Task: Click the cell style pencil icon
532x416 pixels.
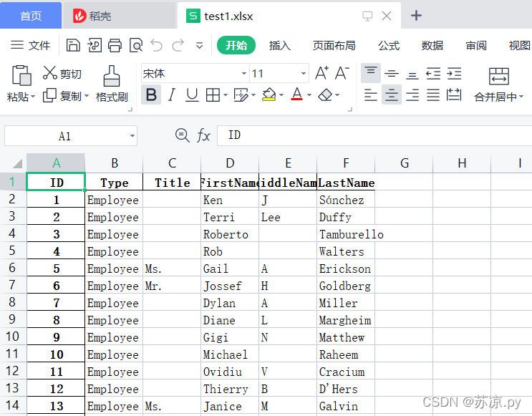Action: click(241, 95)
